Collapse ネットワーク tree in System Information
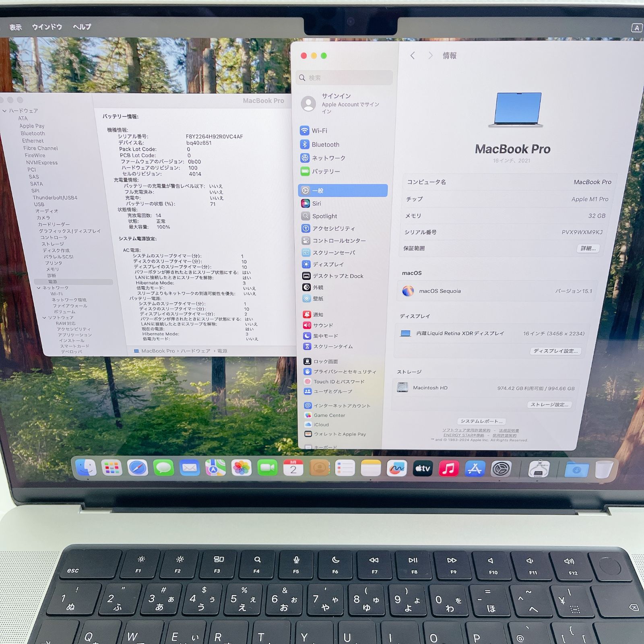 point(39,288)
